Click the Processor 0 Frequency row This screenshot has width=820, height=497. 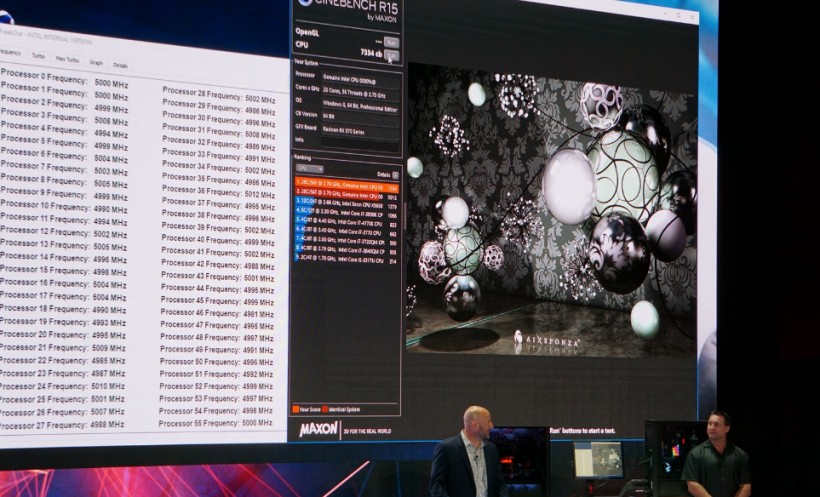click(64, 78)
